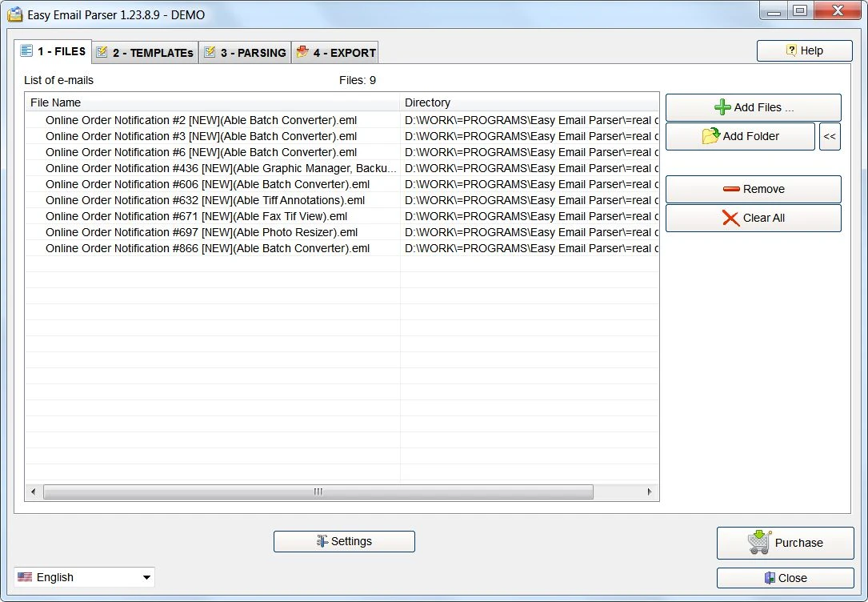The height and width of the screenshot is (602, 868).
Task: Sort list by File Name column header
Action: click(212, 102)
